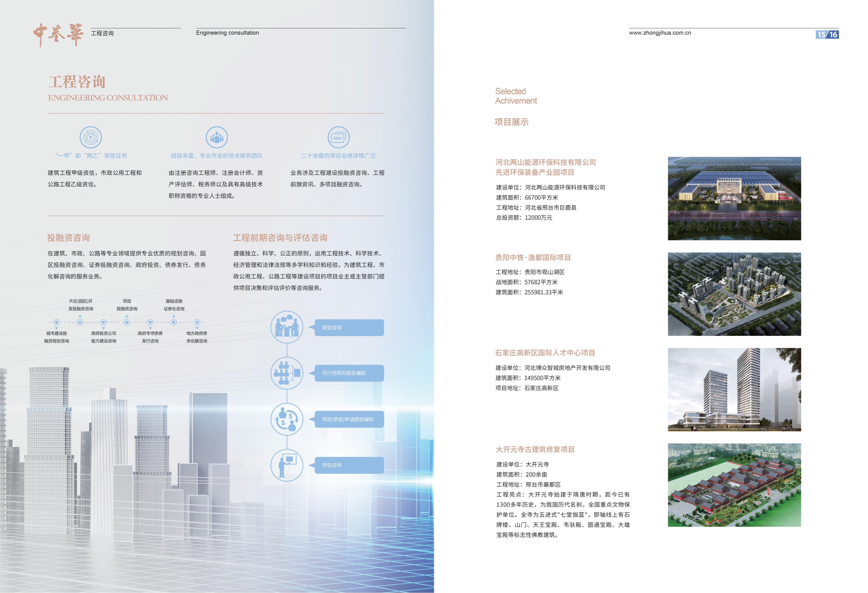Click the 投融资咨询 section heading
This screenshot has height=593, width=868.
pos(68,238)
